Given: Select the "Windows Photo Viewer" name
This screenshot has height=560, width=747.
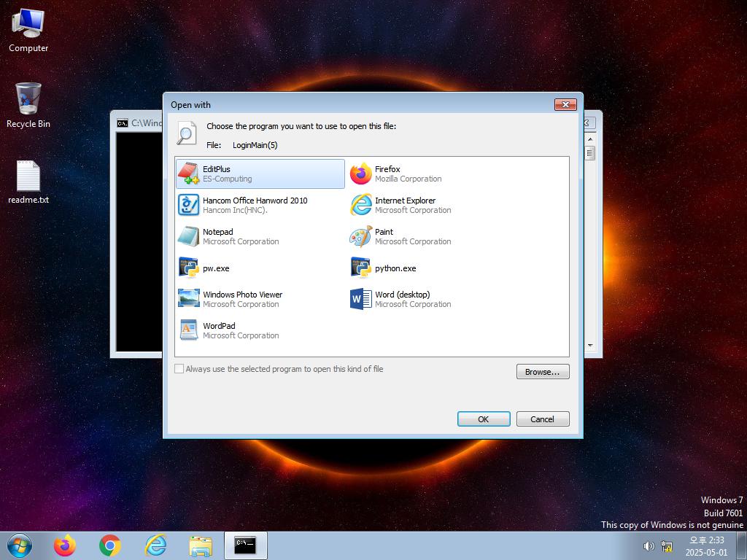Looking at the screenshot, I should click(x=242, y=295).
